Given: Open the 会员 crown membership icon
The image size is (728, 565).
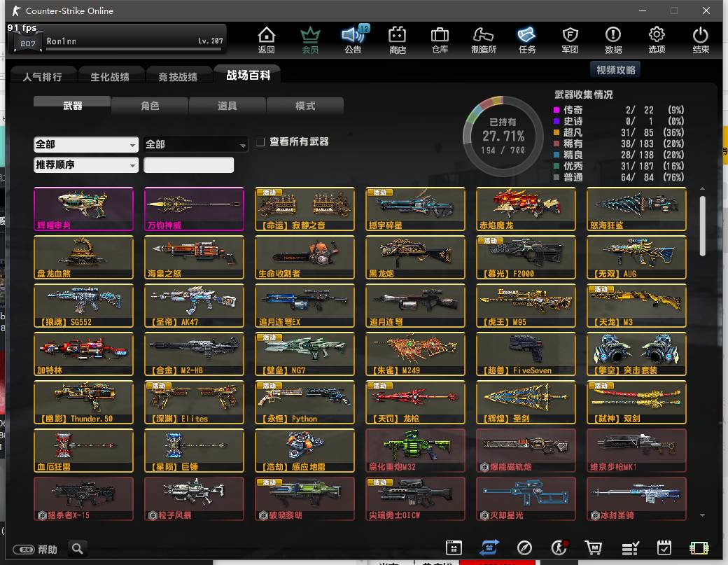Looking at the screenshot, I should point(310,40).
